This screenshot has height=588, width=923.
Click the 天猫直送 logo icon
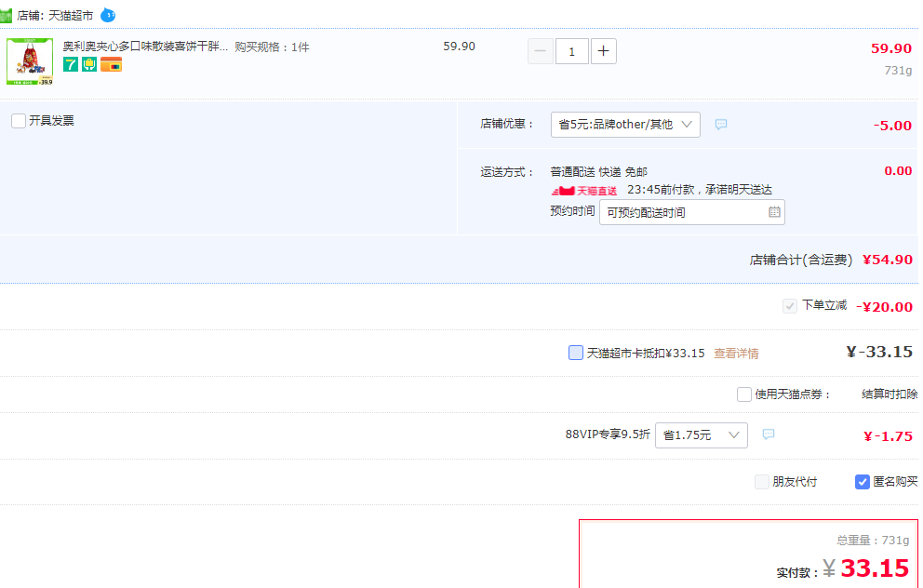[584, 190]
